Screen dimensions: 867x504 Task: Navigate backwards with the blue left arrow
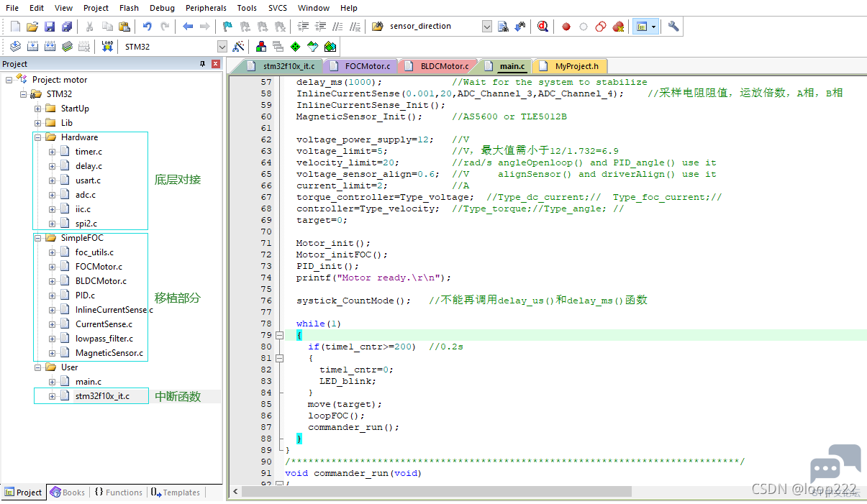tap(188, 27)
